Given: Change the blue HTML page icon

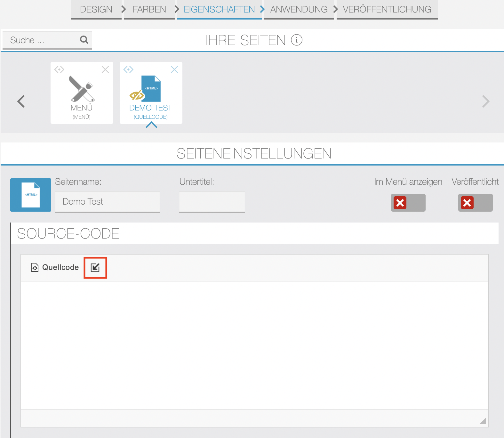Looking at the screenshot, I should tap(31, 195).
